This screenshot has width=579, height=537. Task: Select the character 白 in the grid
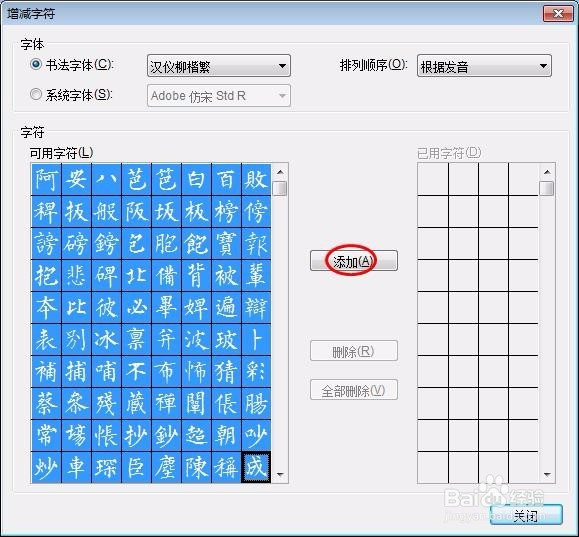point(196,179)
